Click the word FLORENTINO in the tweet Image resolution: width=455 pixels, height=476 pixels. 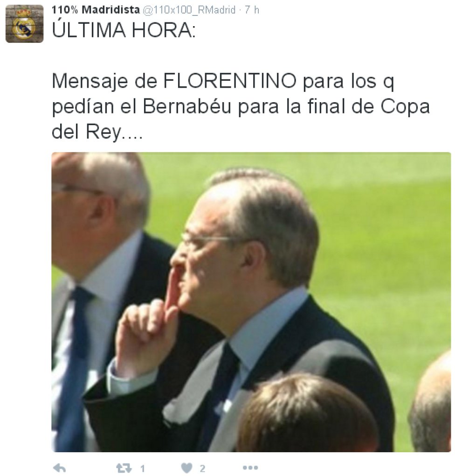(x=230, y=81)
